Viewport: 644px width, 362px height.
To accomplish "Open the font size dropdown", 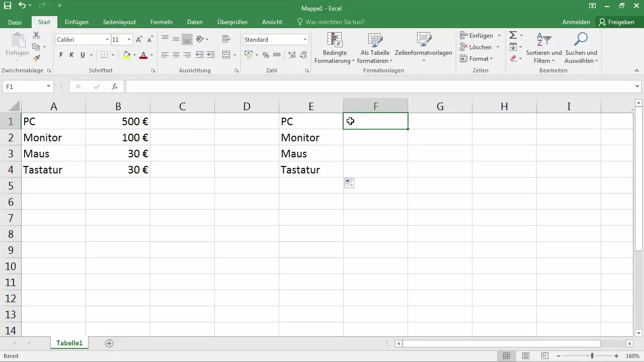I will pos(129,40).
